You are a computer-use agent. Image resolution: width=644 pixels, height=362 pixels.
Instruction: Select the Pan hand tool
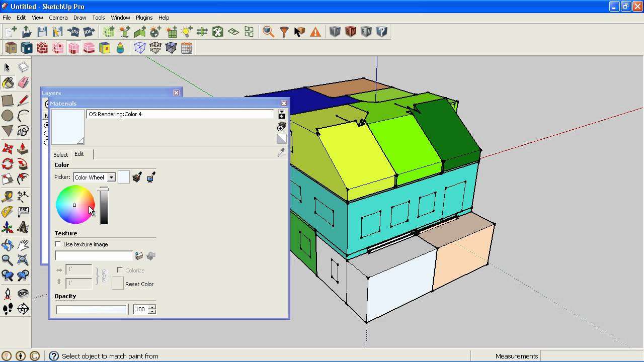click(23, 245)
